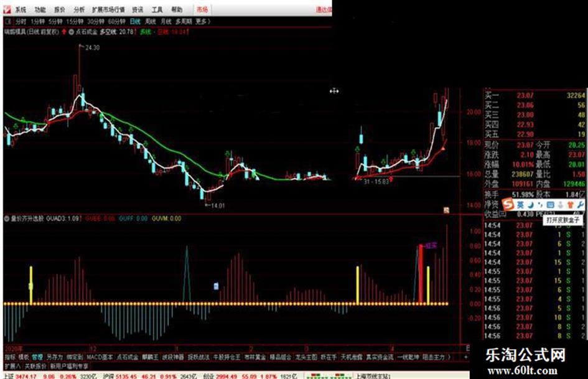Click the 14.01 low price marker
This screenshot has height=379, width=588.
(x=218, y=205)
